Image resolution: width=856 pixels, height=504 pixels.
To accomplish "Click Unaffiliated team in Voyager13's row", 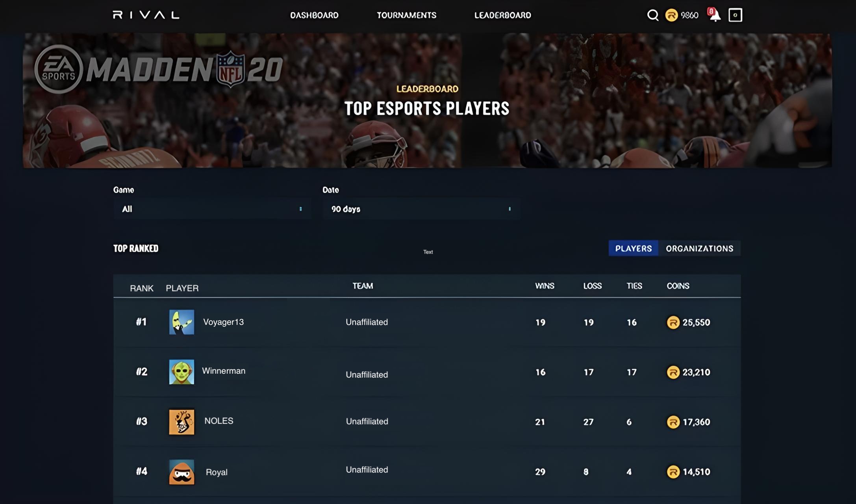I will click(x=367, y=322).
